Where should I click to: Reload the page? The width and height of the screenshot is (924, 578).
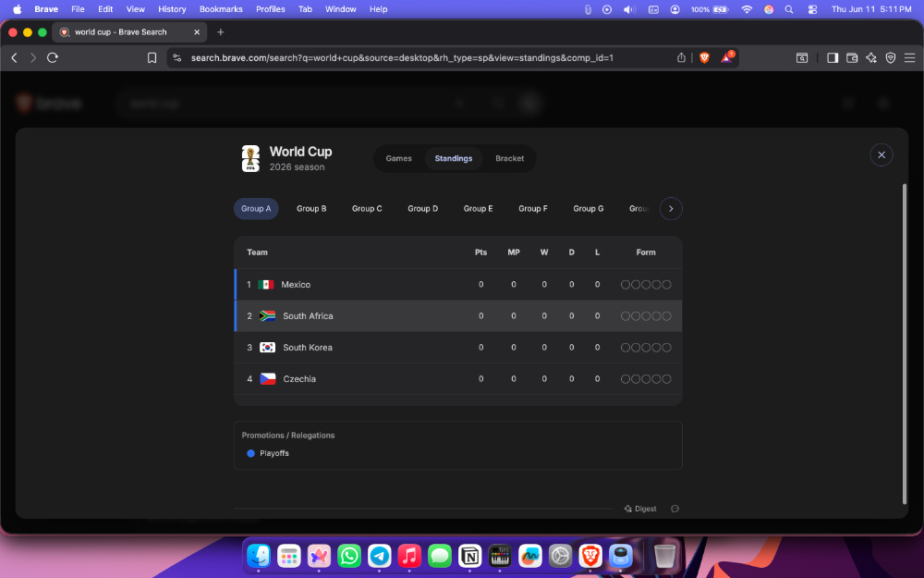click(53, 57)
